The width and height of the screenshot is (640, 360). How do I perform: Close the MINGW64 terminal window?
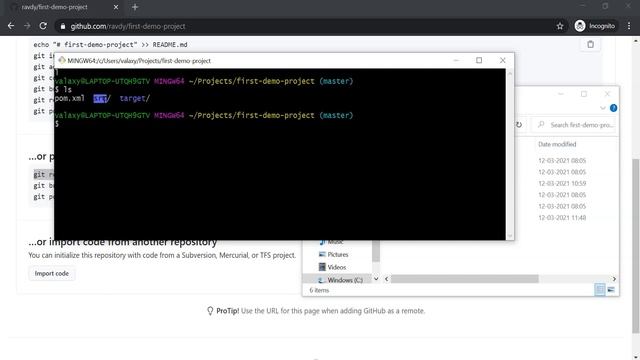(x=502, y=60)
